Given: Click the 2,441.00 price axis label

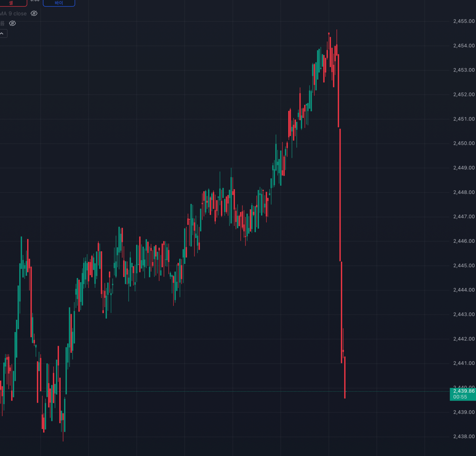Looking at the screenshot, I should coord(464,363).
